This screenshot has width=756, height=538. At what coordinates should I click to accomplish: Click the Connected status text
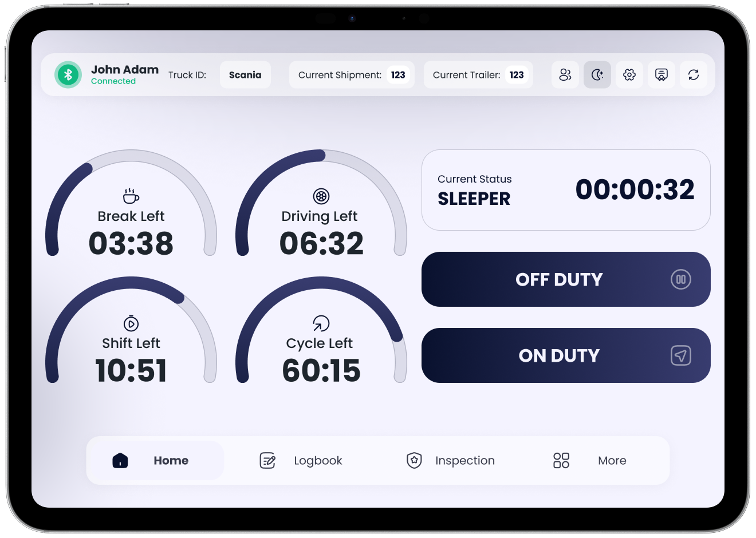pyautogui.click(x=113, y=81)
